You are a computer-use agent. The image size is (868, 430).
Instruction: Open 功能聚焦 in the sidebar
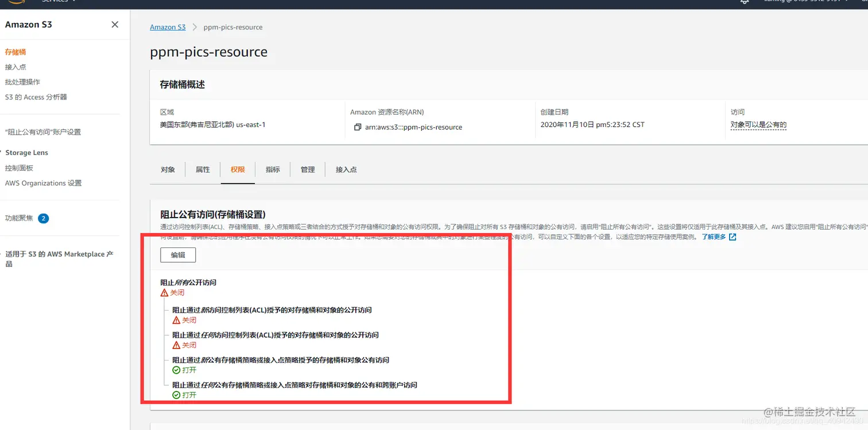pyautogui.click(x=19, y=218)
